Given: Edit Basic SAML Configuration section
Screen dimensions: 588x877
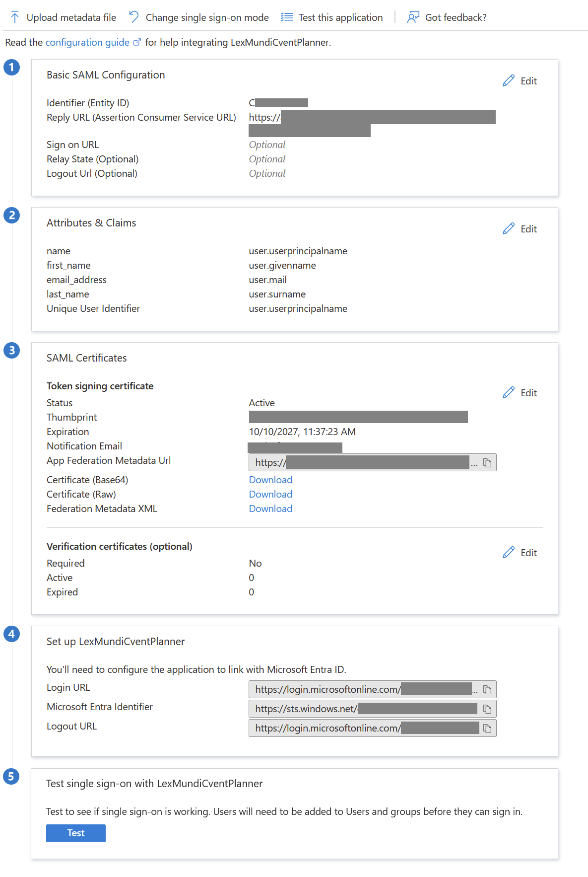Looking at the screenshot, I should click(529, 81).
